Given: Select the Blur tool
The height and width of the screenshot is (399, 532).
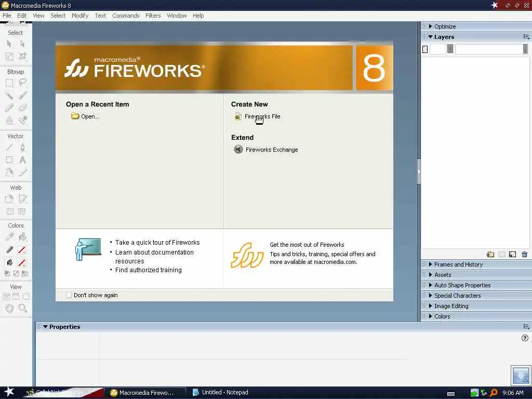Looking at the screenshot, I should (x=9, y=120).
